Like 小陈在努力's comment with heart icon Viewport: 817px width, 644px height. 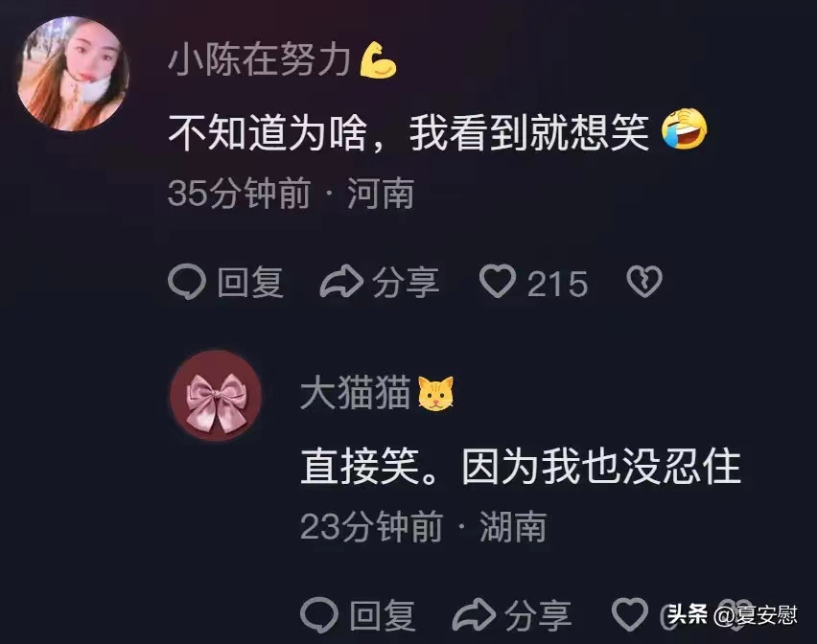point(498,281)
